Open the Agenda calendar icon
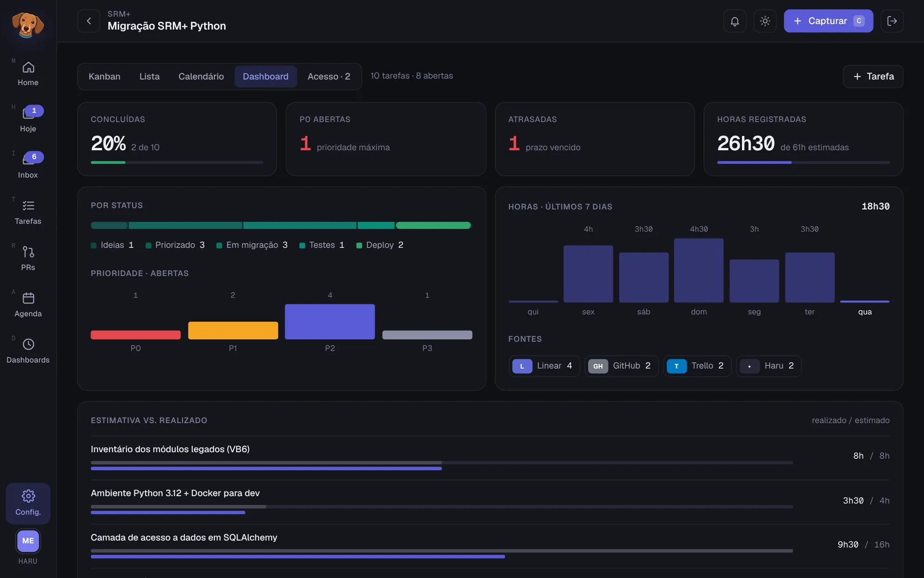The width and height of the screenshot is (924, 578). click(28, 305)
